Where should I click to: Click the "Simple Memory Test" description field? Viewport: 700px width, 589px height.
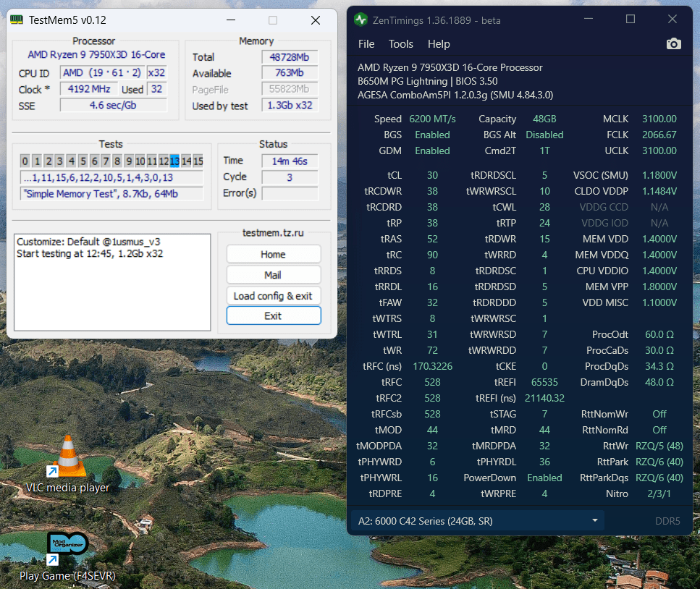111,194
